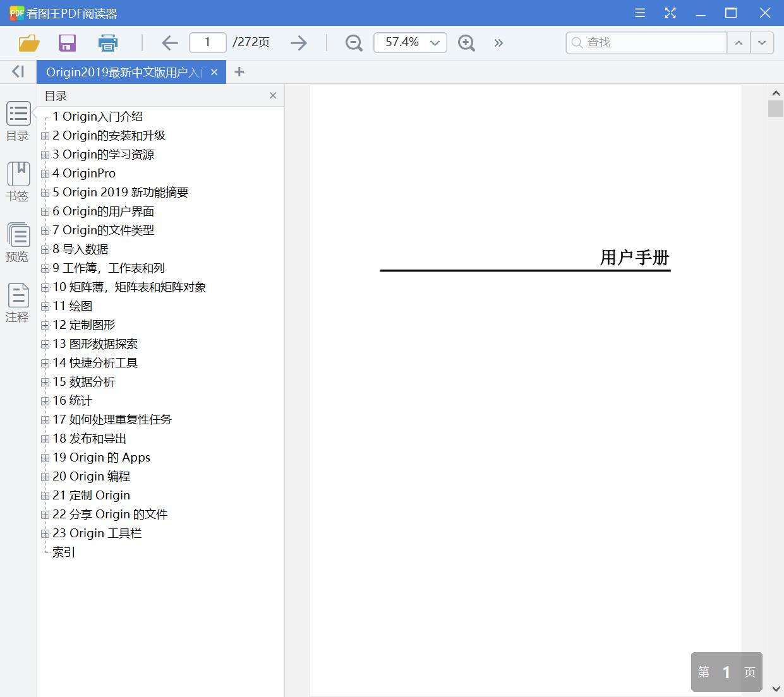
Task: Select 23 Origin 工具栏 entry
Action: point(97,533)
